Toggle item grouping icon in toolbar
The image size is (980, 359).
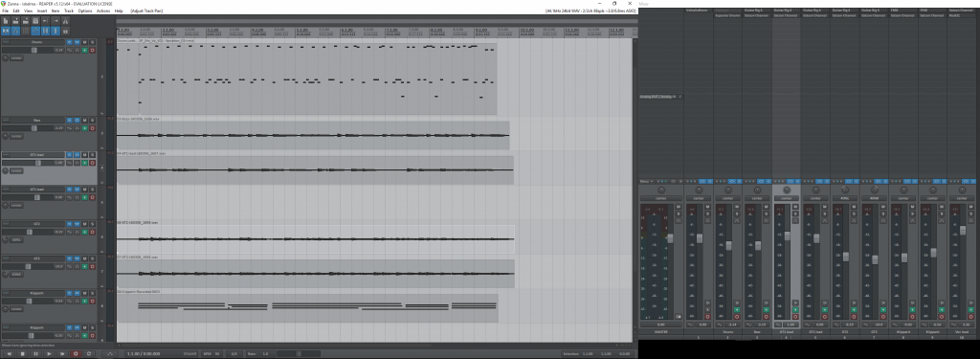[15, 31]
